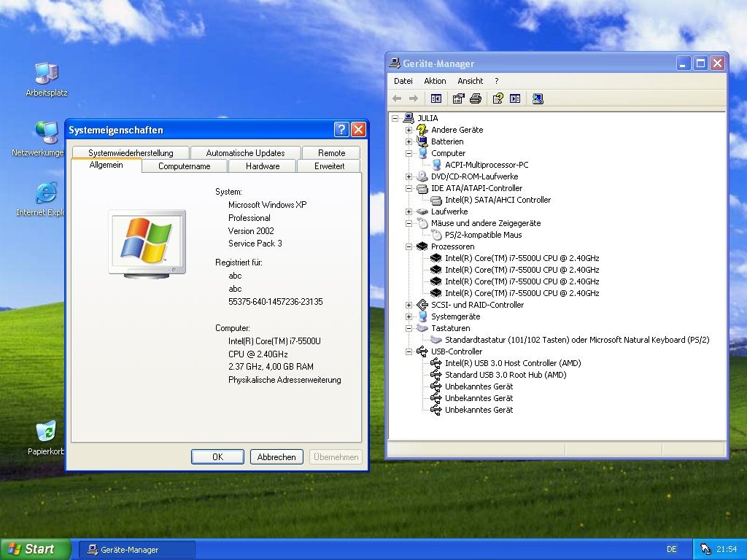Switch to the Systemwiederherstellung tab
747x560 pixels.
[x=131, y=153]
